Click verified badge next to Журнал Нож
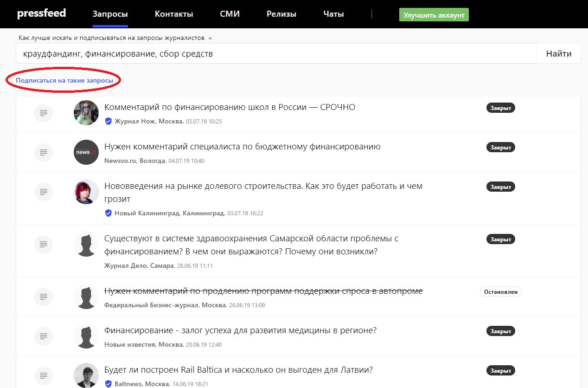 [109, 121]
